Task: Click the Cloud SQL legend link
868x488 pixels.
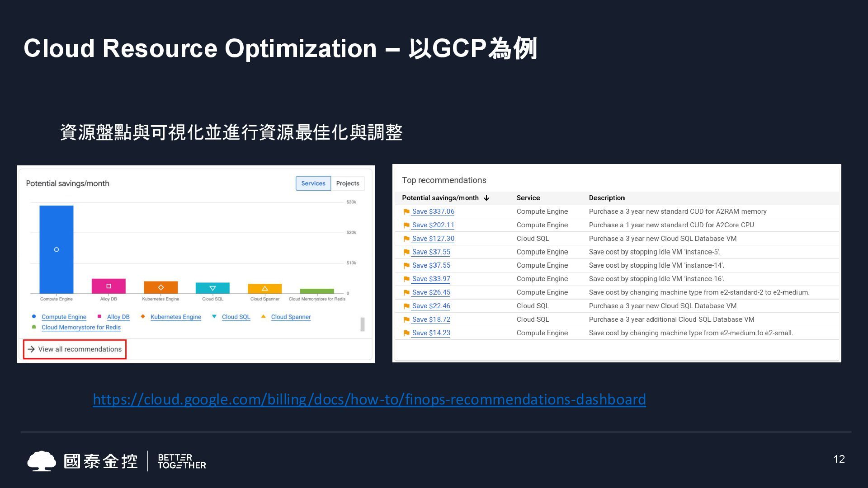Action: tap(236, 317)
